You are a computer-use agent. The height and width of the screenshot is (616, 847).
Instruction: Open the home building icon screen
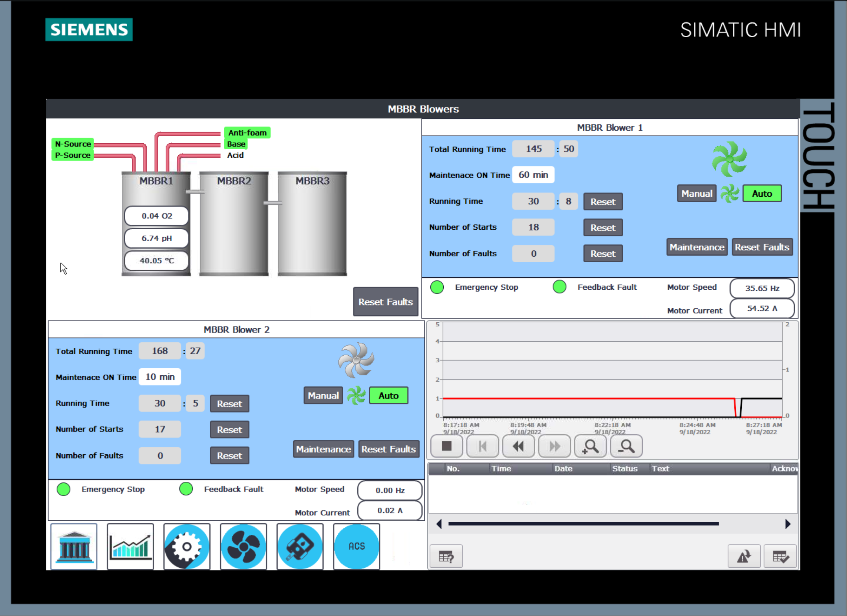(x=74, y=546)
